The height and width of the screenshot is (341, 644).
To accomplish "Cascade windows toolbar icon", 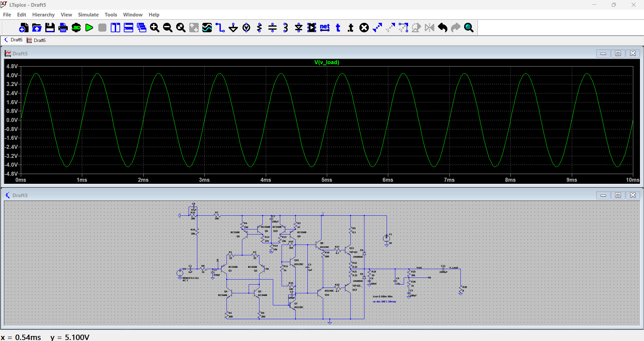I will point(142,28).
